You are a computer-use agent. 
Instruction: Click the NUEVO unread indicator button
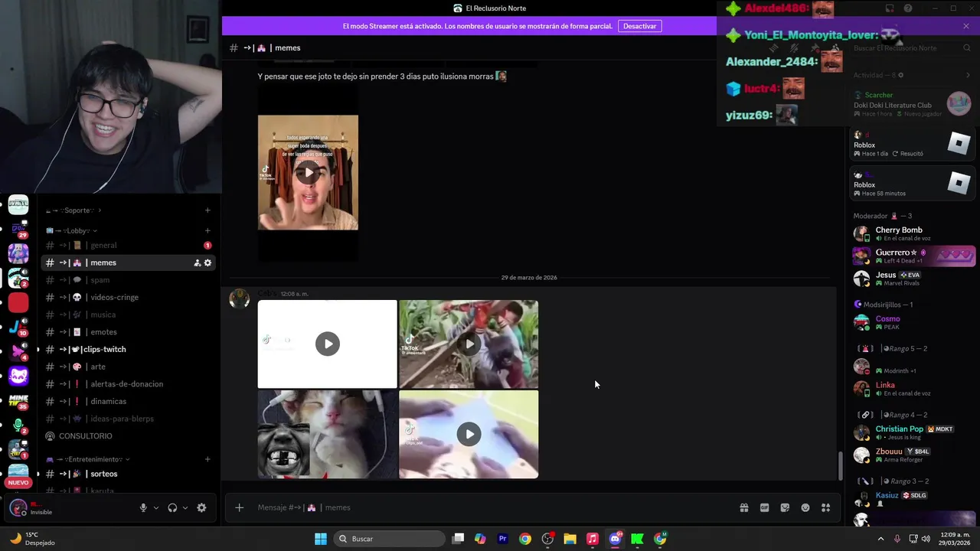(x=18, y=483)
